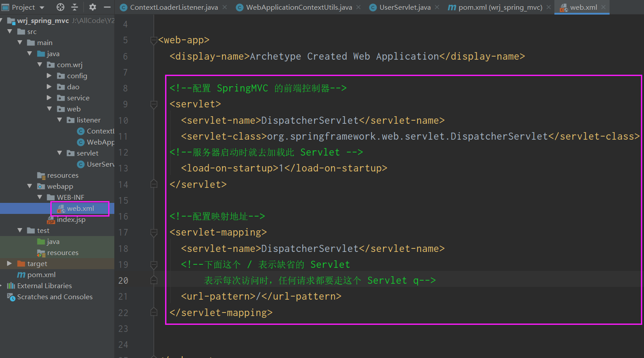Switch to UserServlet.java tab
Image resolution: width=644 pixels, height=358 pixels.
[405, 7]
